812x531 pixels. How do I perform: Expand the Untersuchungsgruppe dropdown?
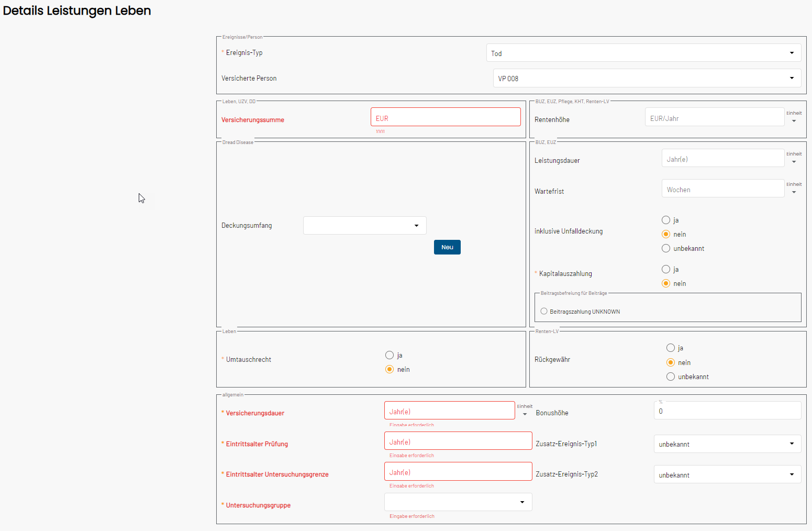click(458, 502)
